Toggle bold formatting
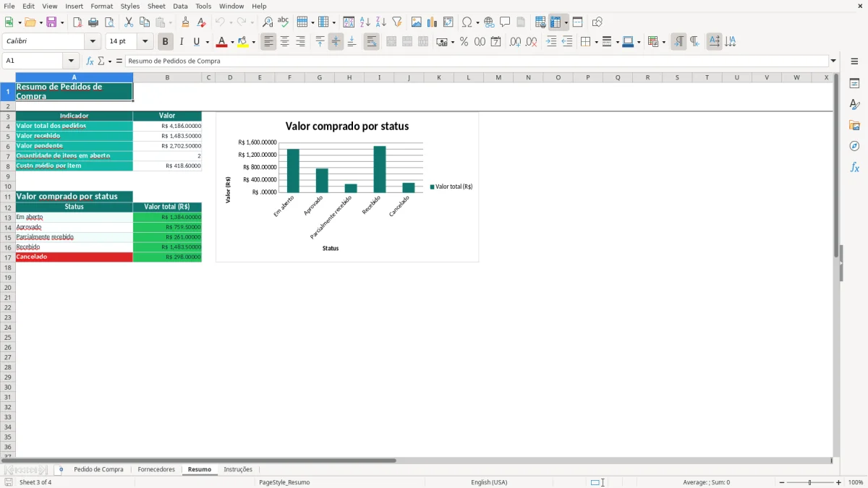Viewport: 868px width, 488px height. pos(166,42)
